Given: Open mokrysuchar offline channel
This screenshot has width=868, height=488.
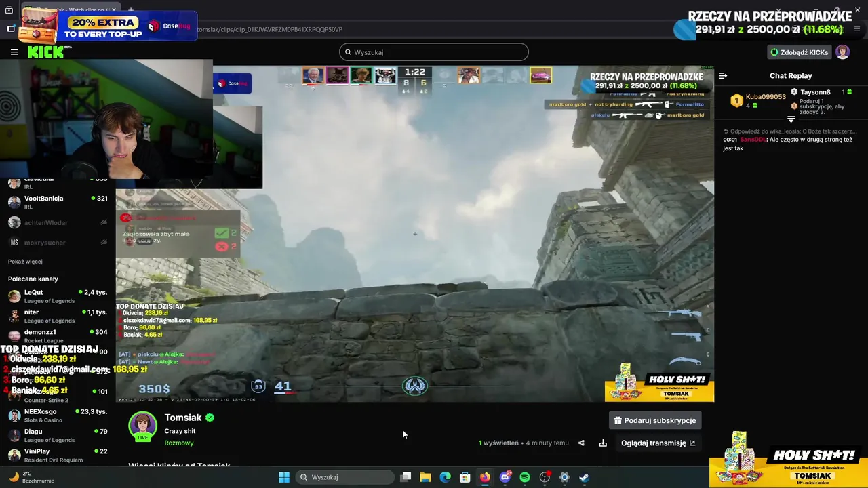Looking at the screenshot, I should 58,242.
